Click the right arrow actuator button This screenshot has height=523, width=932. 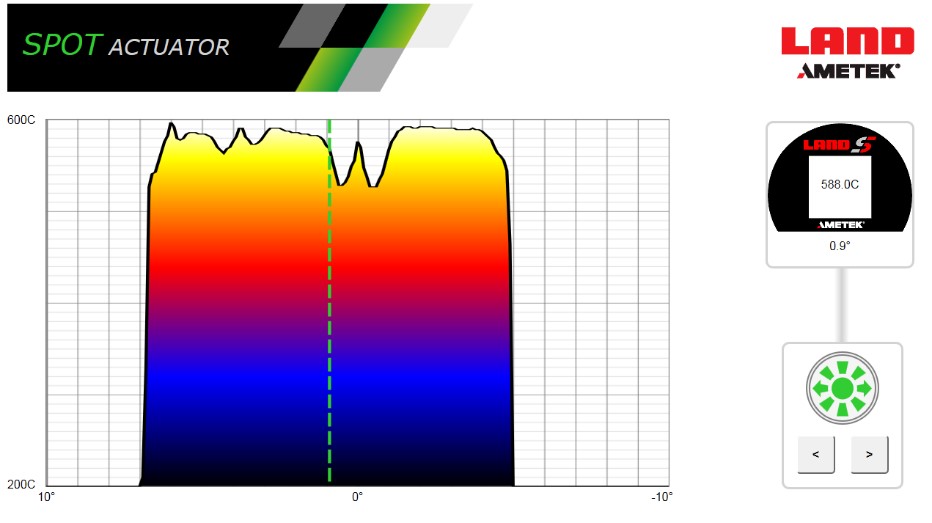[x=869, y=455]
